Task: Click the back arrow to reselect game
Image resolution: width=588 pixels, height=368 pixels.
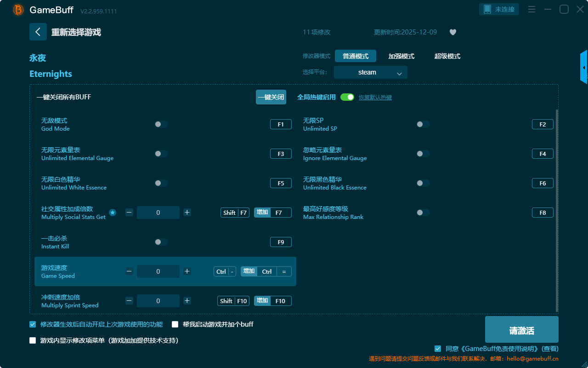Action: (x=38, y=32)
